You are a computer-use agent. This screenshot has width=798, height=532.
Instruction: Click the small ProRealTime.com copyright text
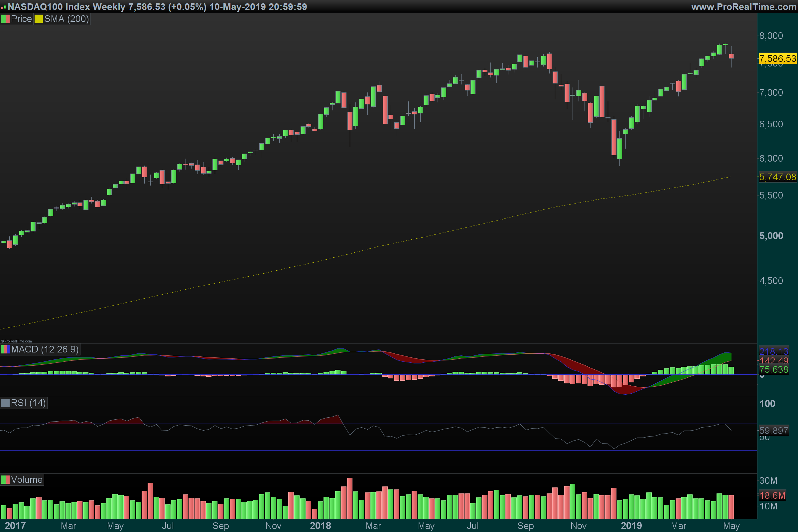coord(16,341)
